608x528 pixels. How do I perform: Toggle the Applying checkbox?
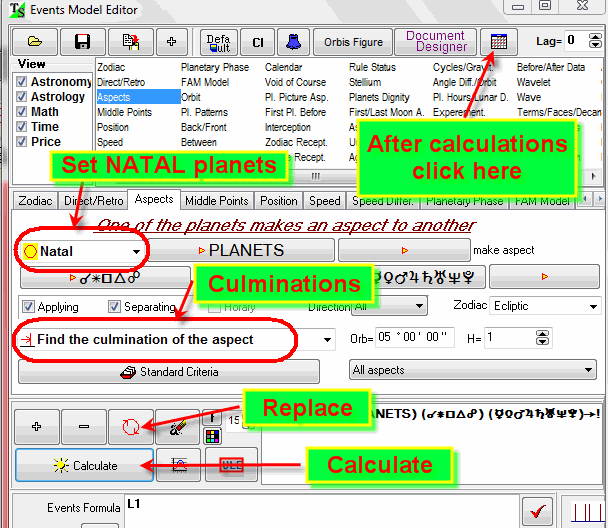point(29,307)
